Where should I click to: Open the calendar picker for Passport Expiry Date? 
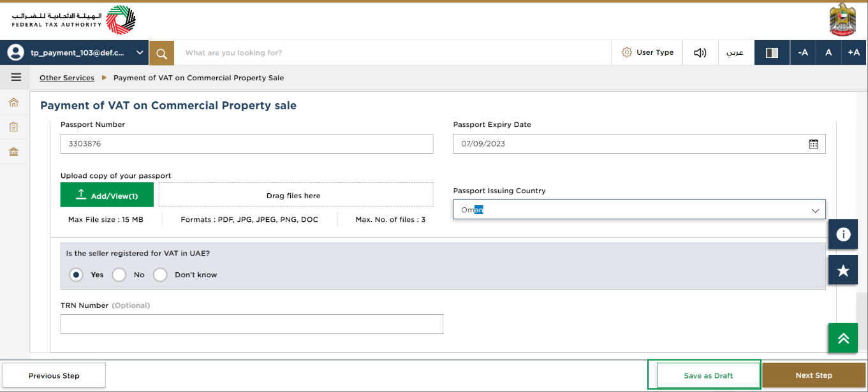(813, 144)
